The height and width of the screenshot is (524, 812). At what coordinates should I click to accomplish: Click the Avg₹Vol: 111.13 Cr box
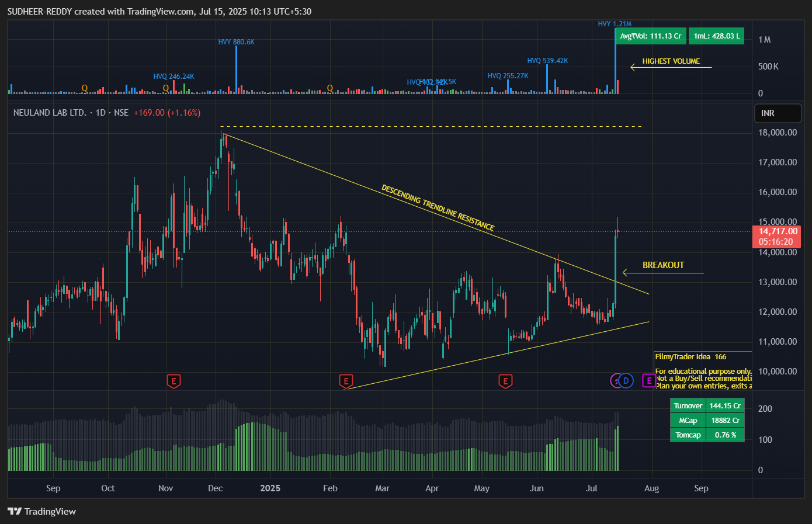650,36
